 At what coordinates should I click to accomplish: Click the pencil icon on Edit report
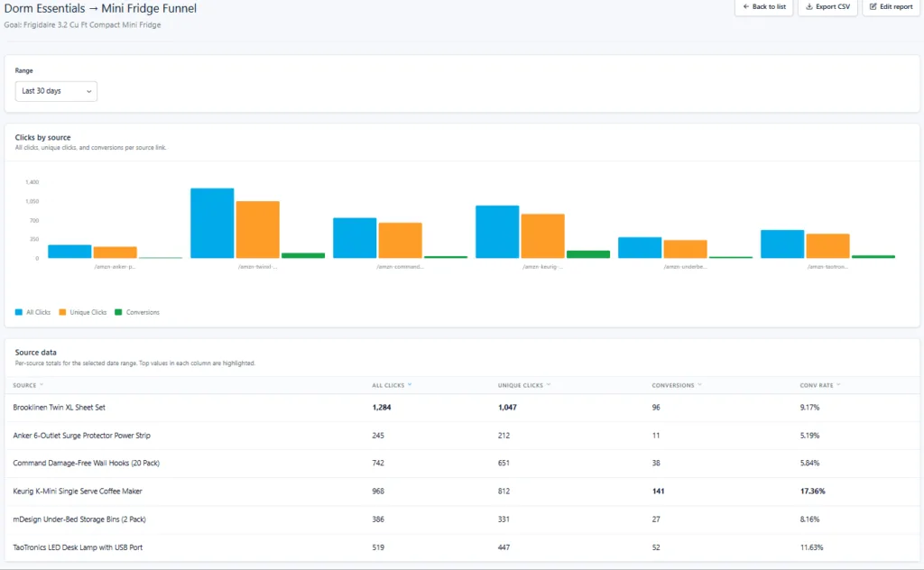pos(873,7)
